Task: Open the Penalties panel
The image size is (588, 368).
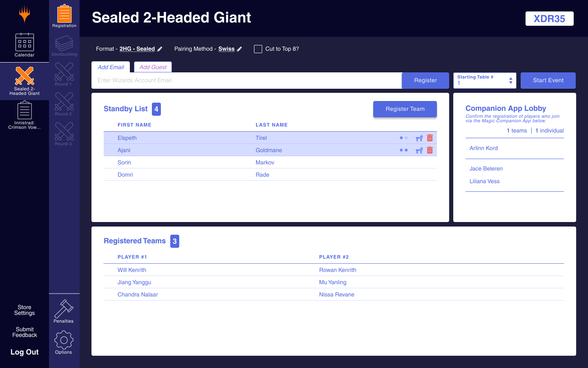Action: tap(64, 311)
